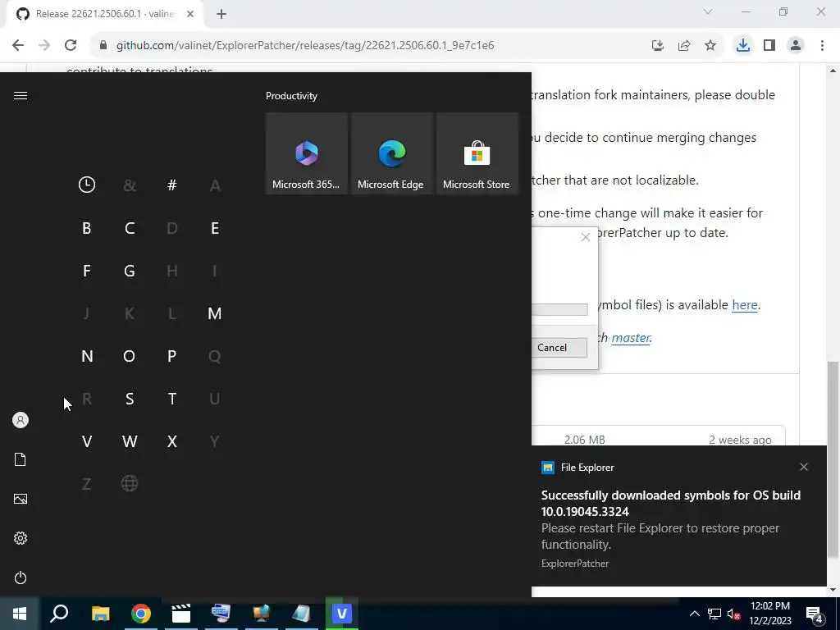Viewport: 840px width, 630px height.
Task: Reload the GitHub page
Action: pos(71,46)
